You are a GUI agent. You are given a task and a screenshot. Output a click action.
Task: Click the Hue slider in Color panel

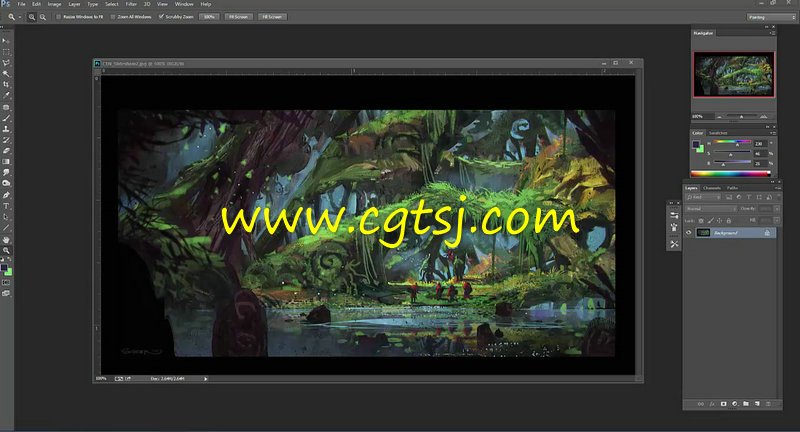click(x=732, y=142)
